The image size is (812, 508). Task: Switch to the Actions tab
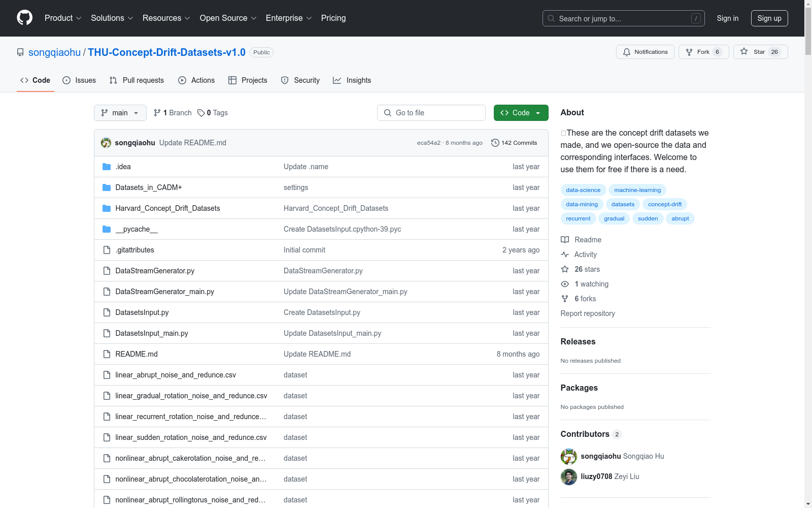(x=196, y=80)
